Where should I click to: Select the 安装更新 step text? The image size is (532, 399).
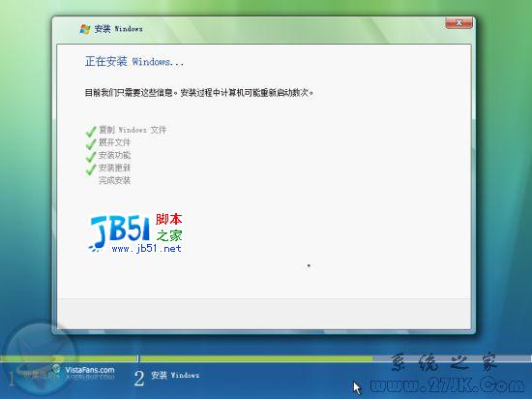[114, 168]
